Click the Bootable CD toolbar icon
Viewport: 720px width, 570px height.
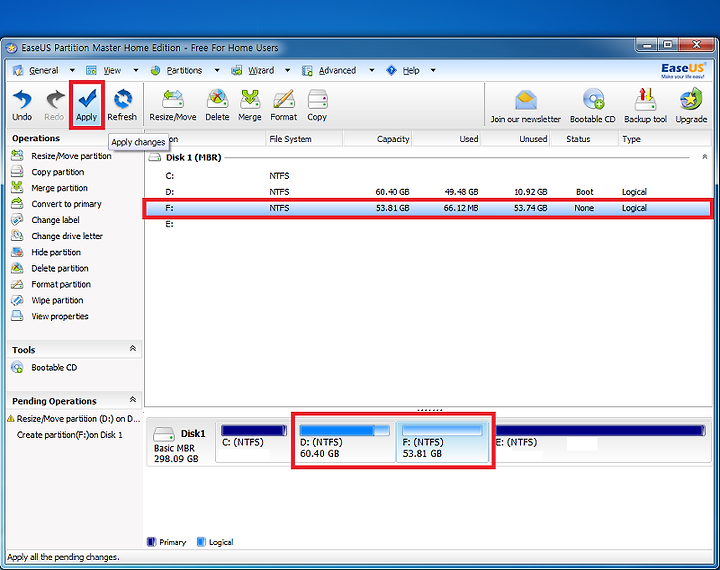pos(593,107)
